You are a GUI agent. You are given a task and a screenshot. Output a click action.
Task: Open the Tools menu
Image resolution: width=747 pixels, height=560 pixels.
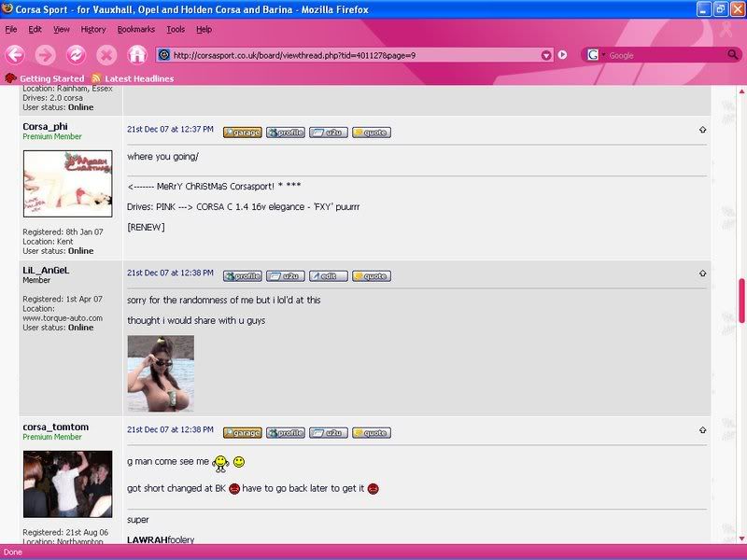176,30
